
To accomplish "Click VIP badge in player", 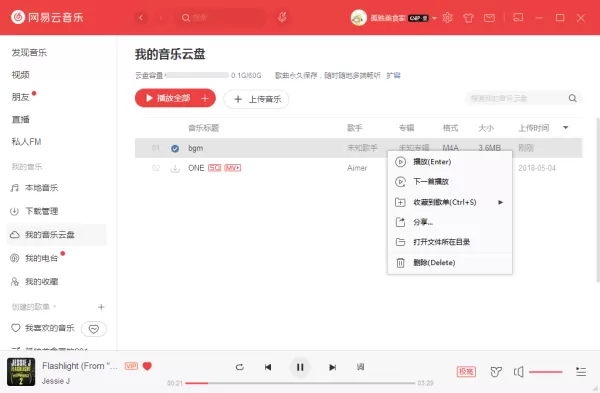I will 131,366.
